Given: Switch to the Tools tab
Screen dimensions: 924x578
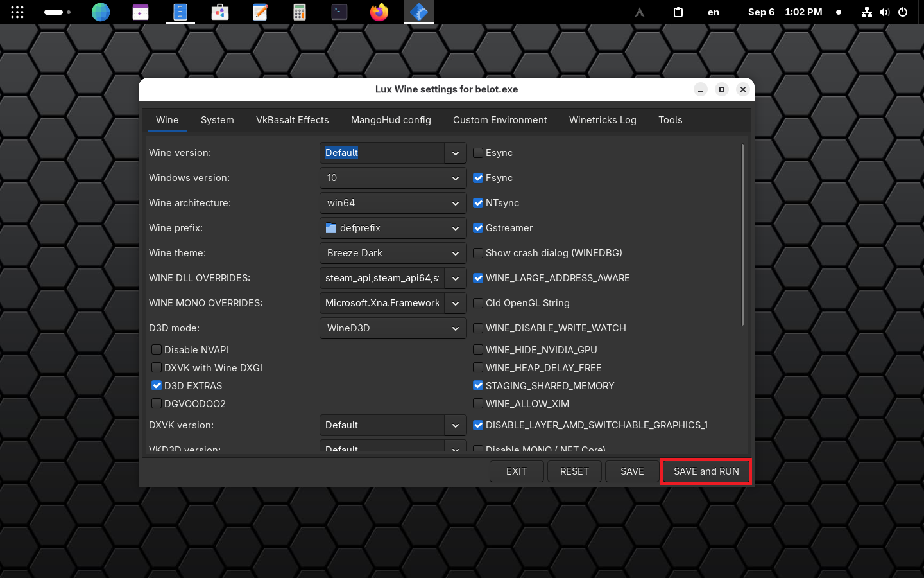Looking at the screenshot, I should click(x=671, y=120).
